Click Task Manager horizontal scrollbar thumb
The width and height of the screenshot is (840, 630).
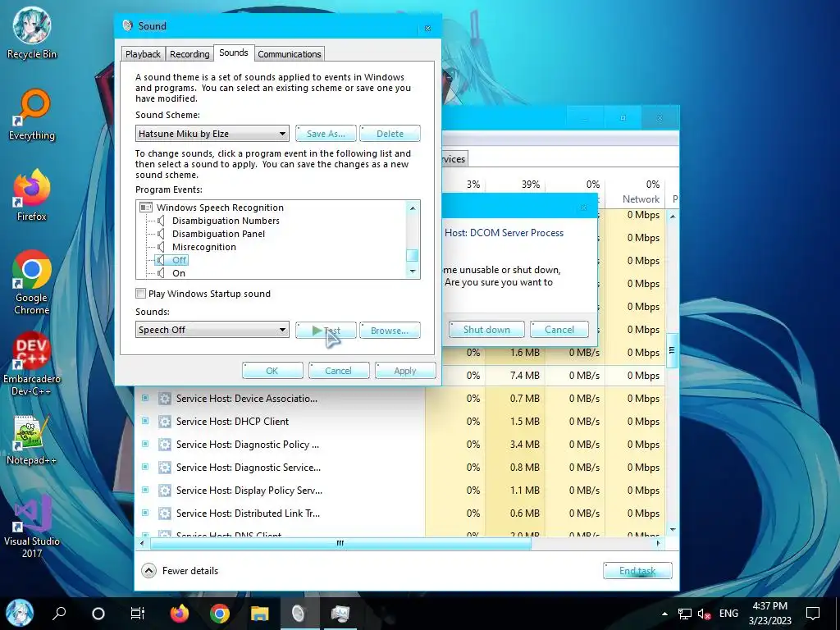click(x=340, y=543)
